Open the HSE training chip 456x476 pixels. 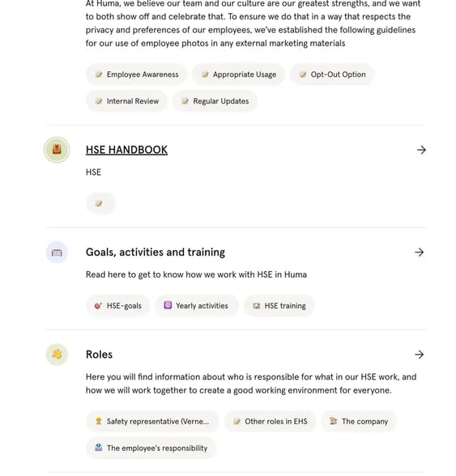point(279,306)
